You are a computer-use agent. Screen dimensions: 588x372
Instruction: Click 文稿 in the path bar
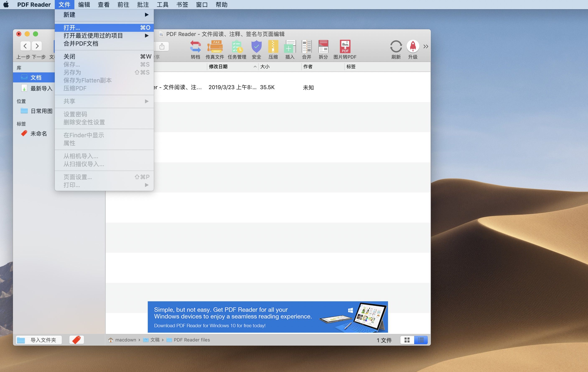[155, 340]
